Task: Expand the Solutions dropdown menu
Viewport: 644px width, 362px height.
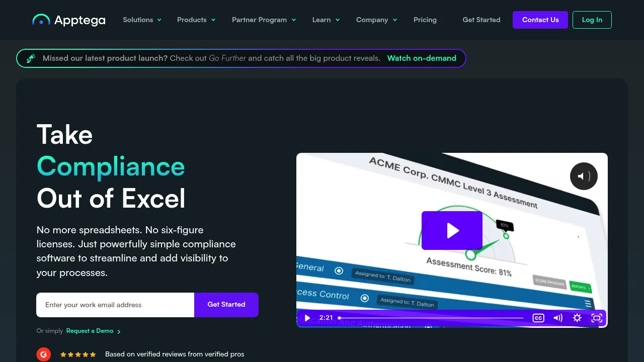Action: [x=142, y=20]
